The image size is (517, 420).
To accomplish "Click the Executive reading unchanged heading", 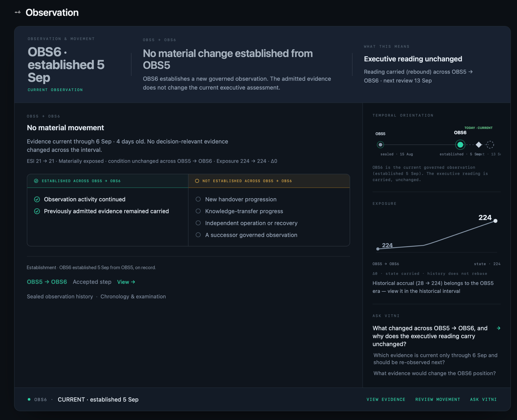I will pos(413,59).
